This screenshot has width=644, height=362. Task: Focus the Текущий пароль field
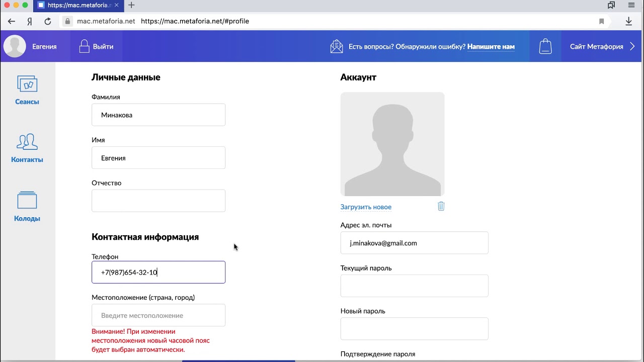click(415, 286)
